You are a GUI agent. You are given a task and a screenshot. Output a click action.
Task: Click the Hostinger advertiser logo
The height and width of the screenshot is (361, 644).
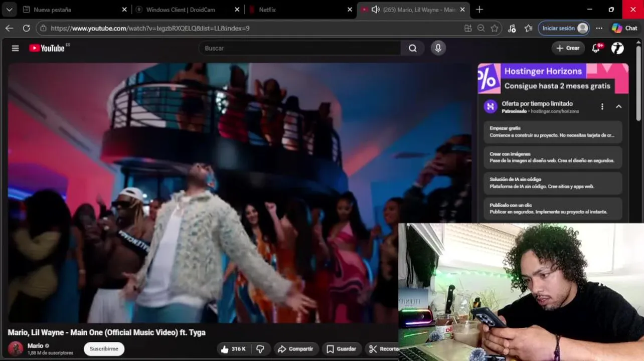(x=490, y=106)
